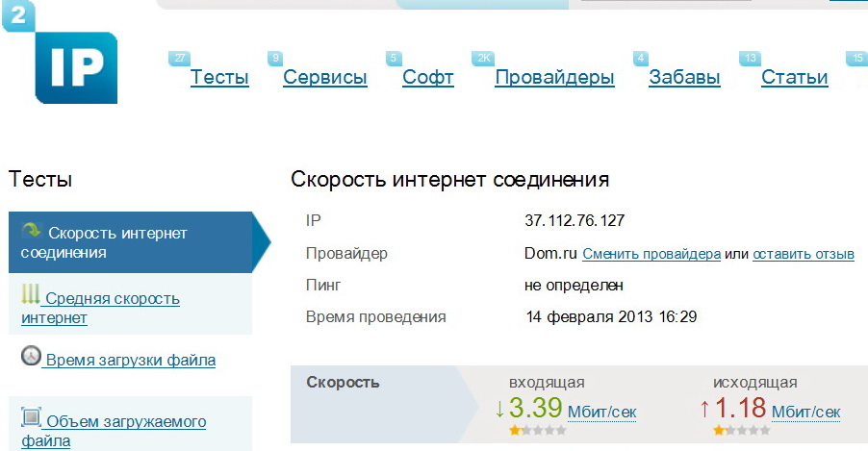Viewport: 868px width, 451px height.
Task: Click the Пинг label
Action: click(x=323, y=286)
